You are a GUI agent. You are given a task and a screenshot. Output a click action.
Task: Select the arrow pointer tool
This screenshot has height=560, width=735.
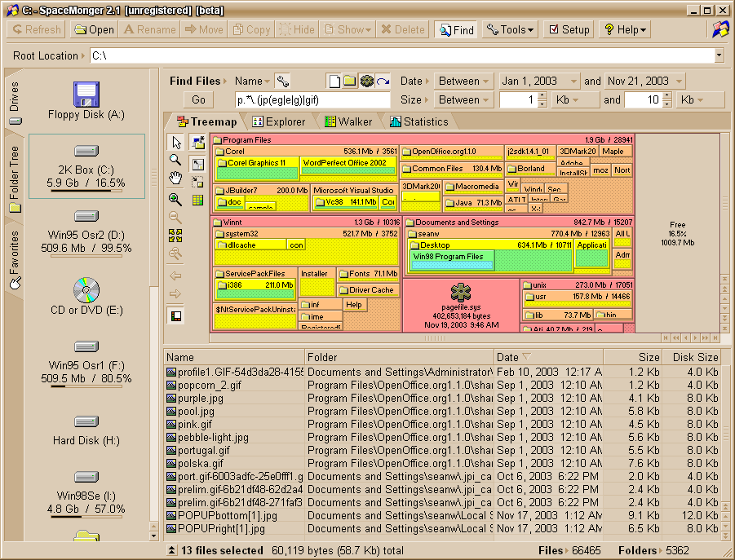[176, 142]
